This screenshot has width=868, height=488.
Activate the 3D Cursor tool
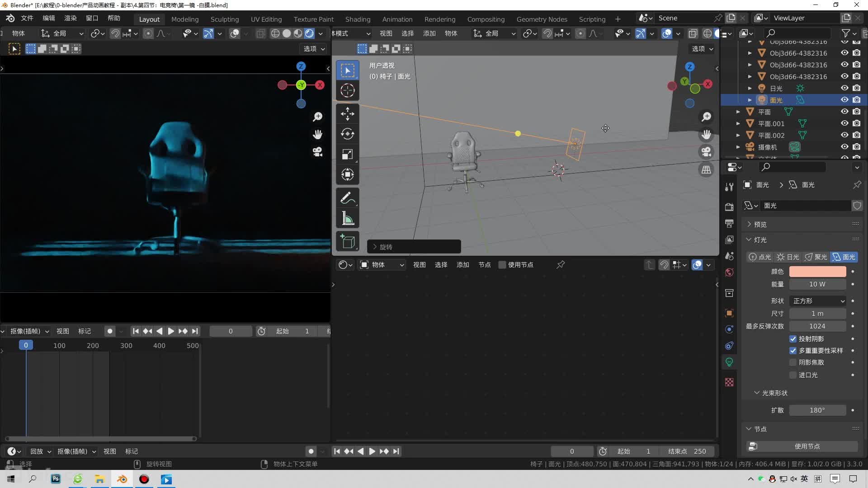pos(347,90)
